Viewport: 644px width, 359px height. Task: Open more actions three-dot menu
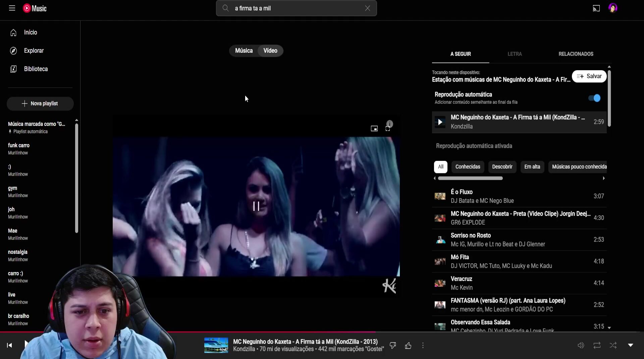coord(423,345)
